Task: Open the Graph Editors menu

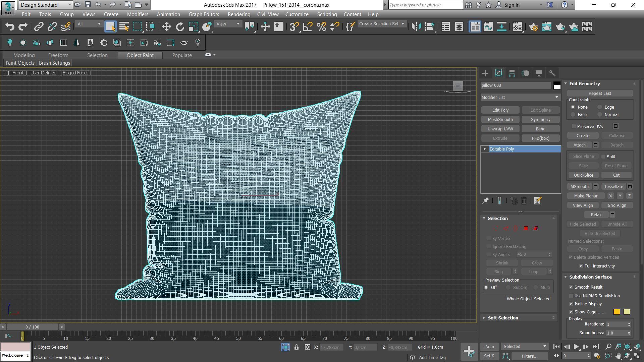Action: tap(204, 14)
